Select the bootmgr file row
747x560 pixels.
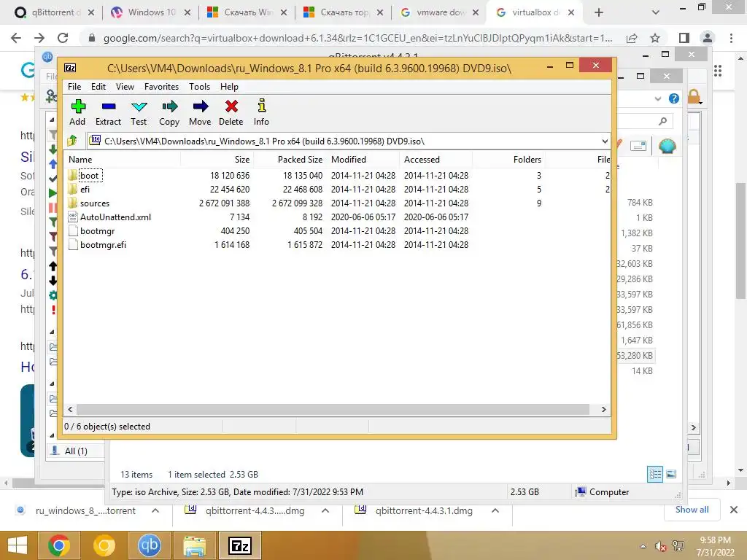[337, 230]
